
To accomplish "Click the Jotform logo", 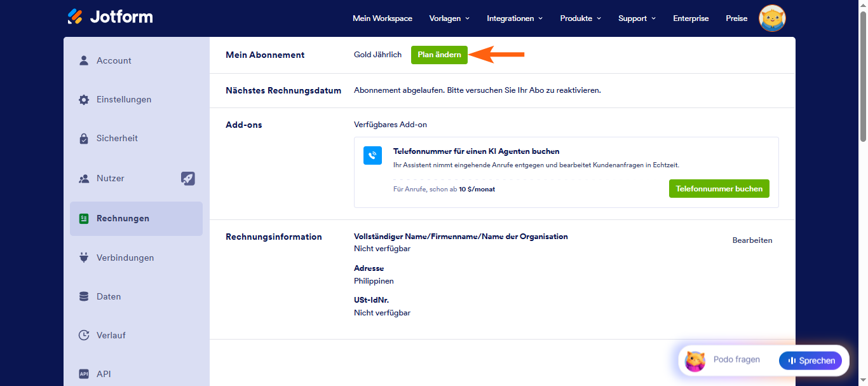I will [x=110, y=17].
